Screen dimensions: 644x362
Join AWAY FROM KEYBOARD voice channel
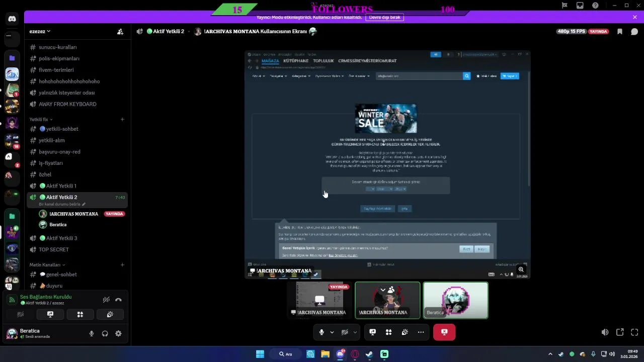pos(77,104)
